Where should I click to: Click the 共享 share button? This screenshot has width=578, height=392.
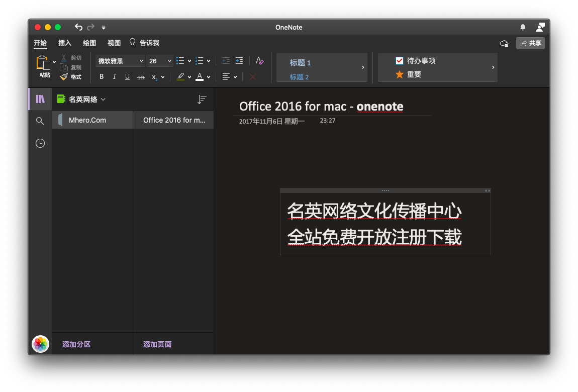point(530,44)
